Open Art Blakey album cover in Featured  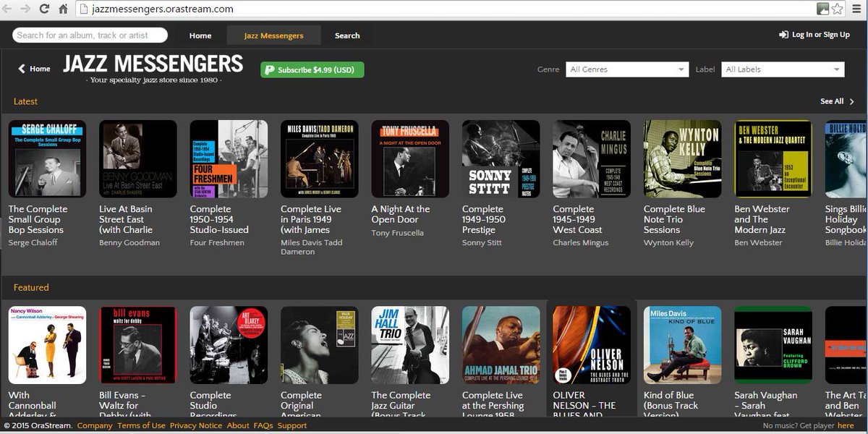tap(229, 345)
